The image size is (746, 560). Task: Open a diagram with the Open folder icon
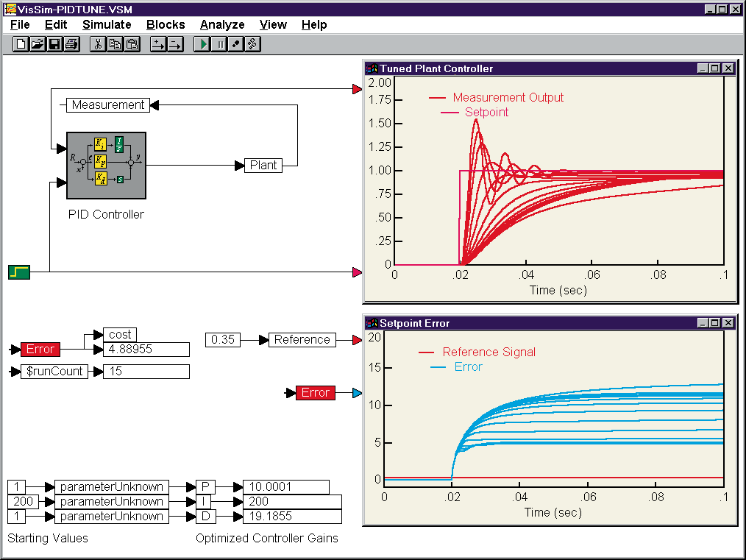click(38, 44)
